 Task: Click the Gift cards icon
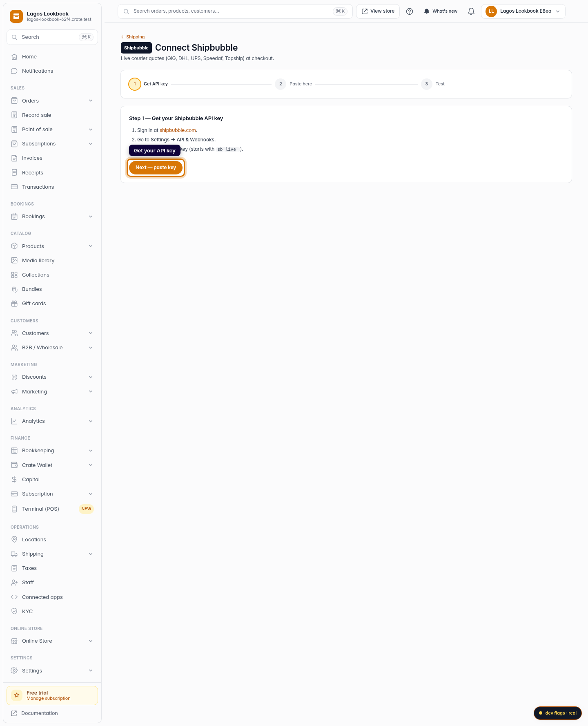click(x=14, y=304)
